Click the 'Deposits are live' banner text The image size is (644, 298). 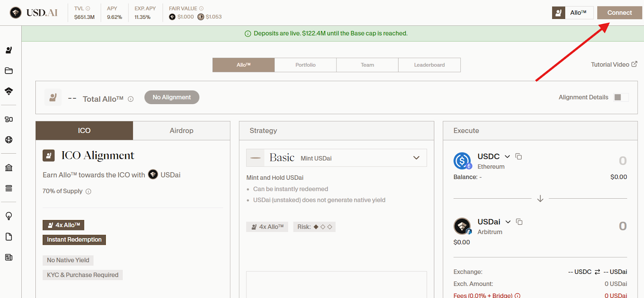click(x=330, y=33)
